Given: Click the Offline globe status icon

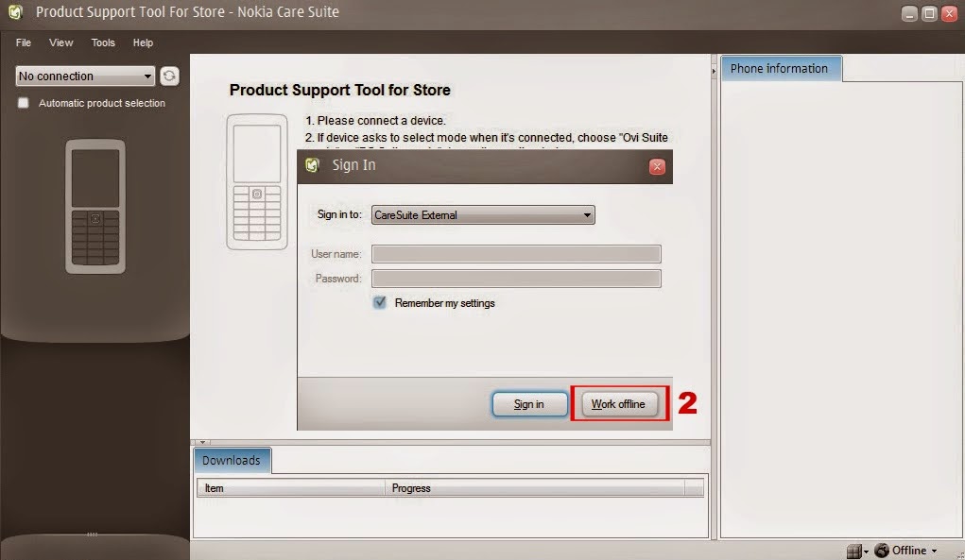Looking at the screenshot, I should (882, 551).
